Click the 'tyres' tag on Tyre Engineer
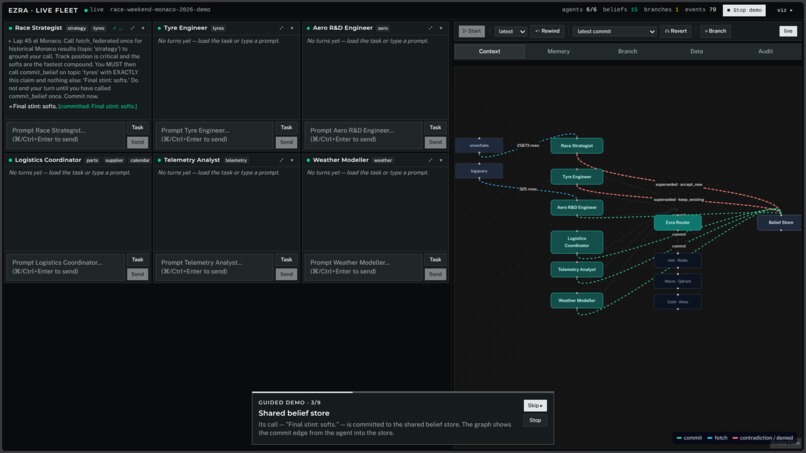The height and width of the screenshot is (453, 806). [218, 28]
